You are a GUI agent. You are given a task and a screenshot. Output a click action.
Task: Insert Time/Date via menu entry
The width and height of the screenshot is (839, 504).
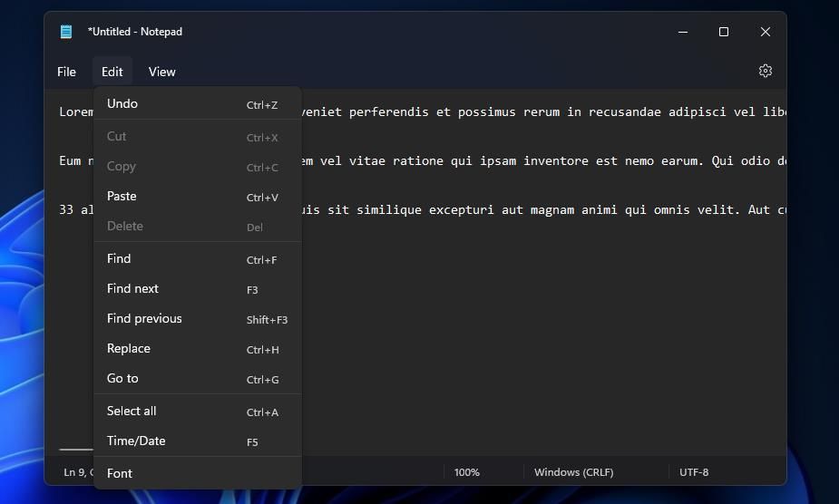tap(198, 441)
